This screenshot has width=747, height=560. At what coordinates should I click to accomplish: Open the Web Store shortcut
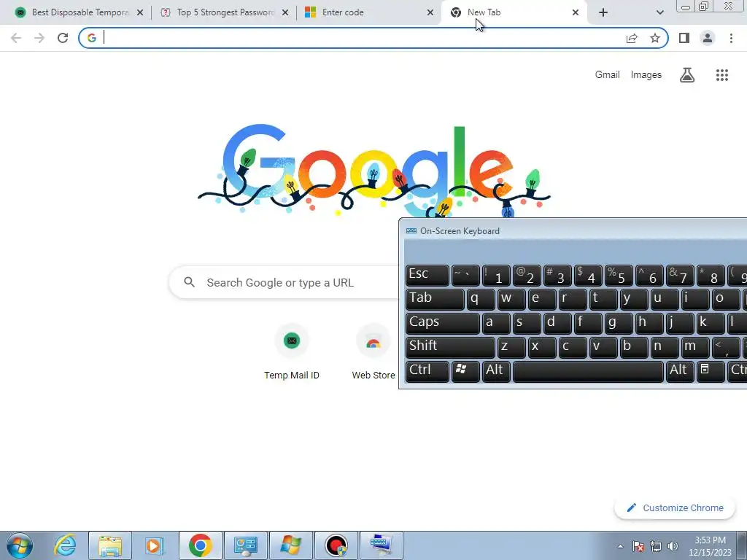click(x=373, y=352)
